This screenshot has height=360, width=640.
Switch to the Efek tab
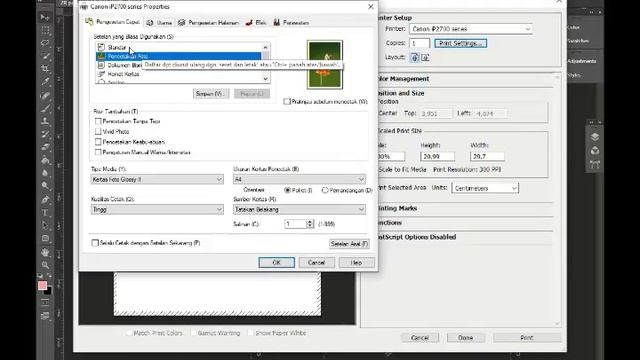pos(256,22)
